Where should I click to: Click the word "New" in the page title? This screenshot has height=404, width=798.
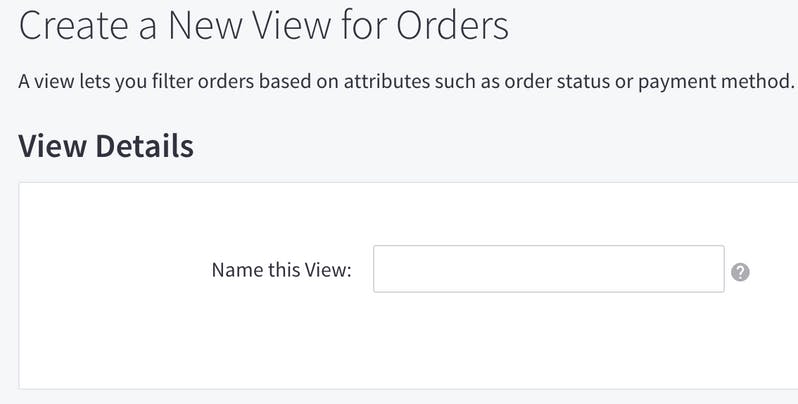click(206, 25)
